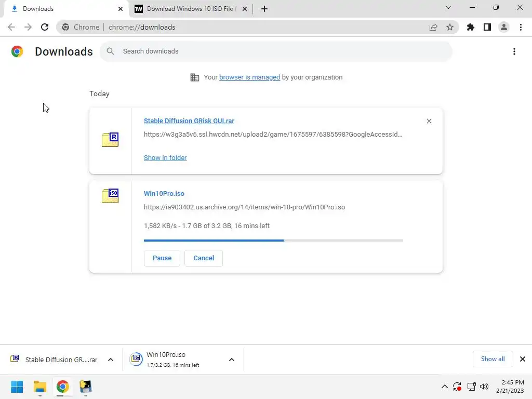Viewport: 532px width, 399px height.
Task: Click the archive.org Win10Pro.iso source URL
Action: pos(244,207)
